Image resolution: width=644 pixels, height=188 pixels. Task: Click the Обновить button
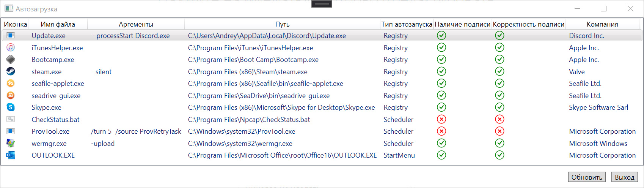(x=587, y=177)
